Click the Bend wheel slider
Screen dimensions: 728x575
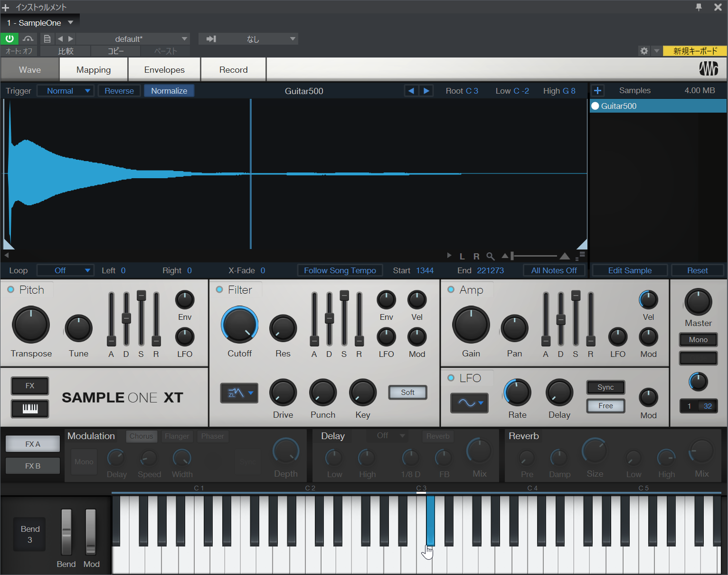tap(66, 532)
